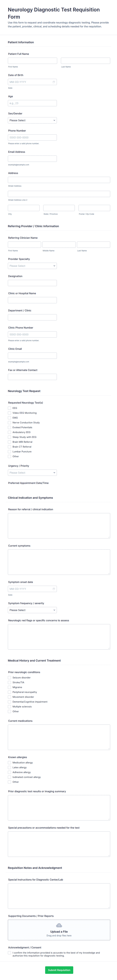Image resolution: width=117 pixels, height=980 pixels.
Task: Open the Sex/Gender dropdown
Action: 32,120
